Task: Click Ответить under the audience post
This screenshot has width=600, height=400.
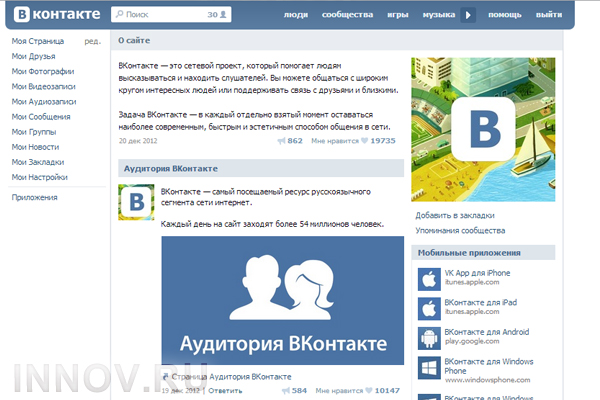Action: 224,390
